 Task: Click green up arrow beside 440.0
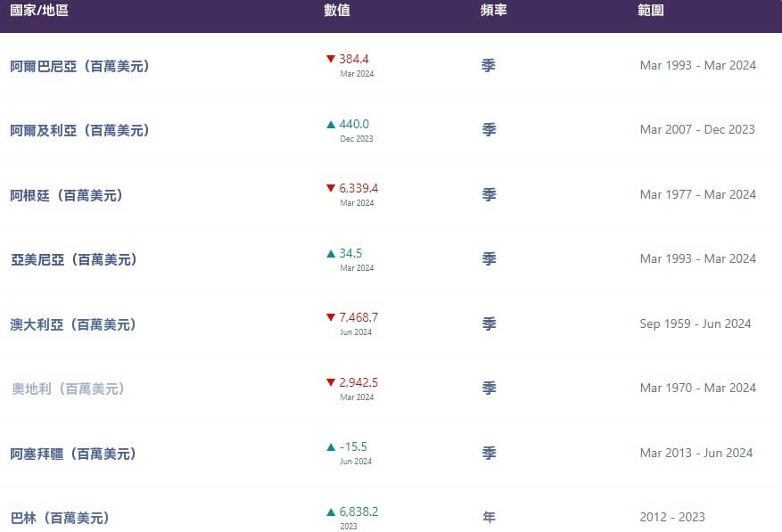tap(330, 124)
